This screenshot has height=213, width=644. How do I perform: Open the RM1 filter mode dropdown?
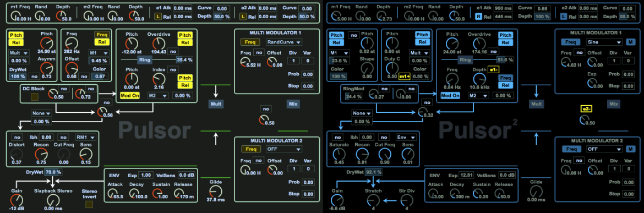click(x=86, y=137)
